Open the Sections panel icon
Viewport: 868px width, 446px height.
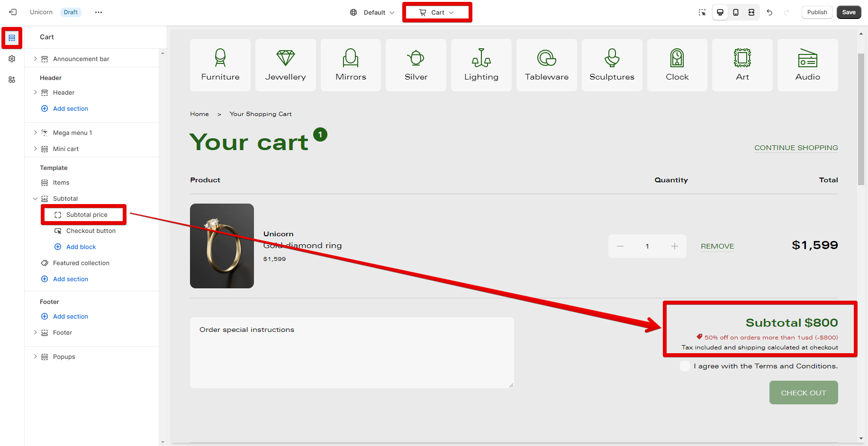click(x=12, y=38)
